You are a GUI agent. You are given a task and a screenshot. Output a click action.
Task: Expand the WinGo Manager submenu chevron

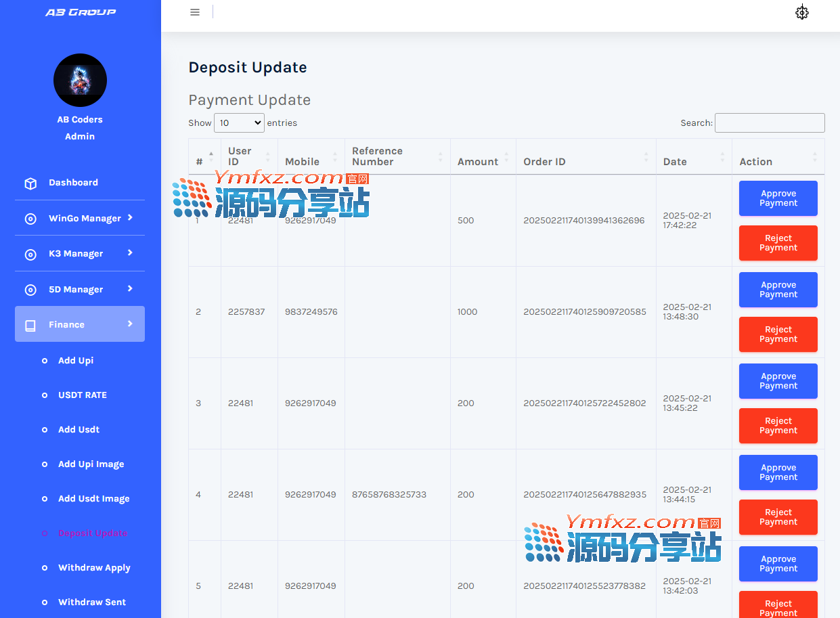(130, 218)
